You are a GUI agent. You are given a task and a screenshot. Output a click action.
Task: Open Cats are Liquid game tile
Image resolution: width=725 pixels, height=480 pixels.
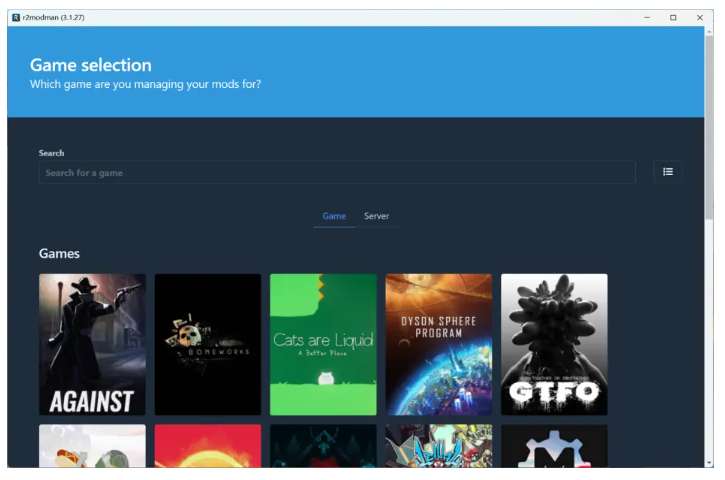coord(323,344)
